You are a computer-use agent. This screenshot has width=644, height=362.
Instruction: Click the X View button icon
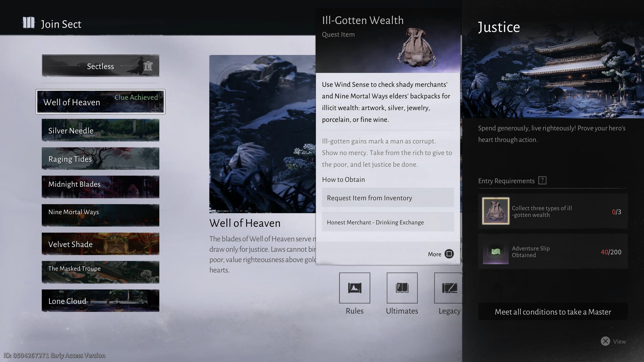pyautogui.click(x=605, y=341)
